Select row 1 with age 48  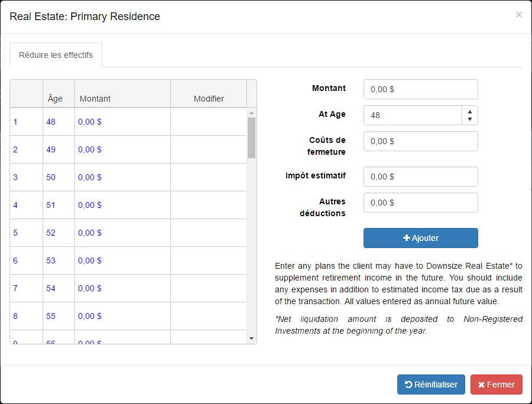pos(15,122)
